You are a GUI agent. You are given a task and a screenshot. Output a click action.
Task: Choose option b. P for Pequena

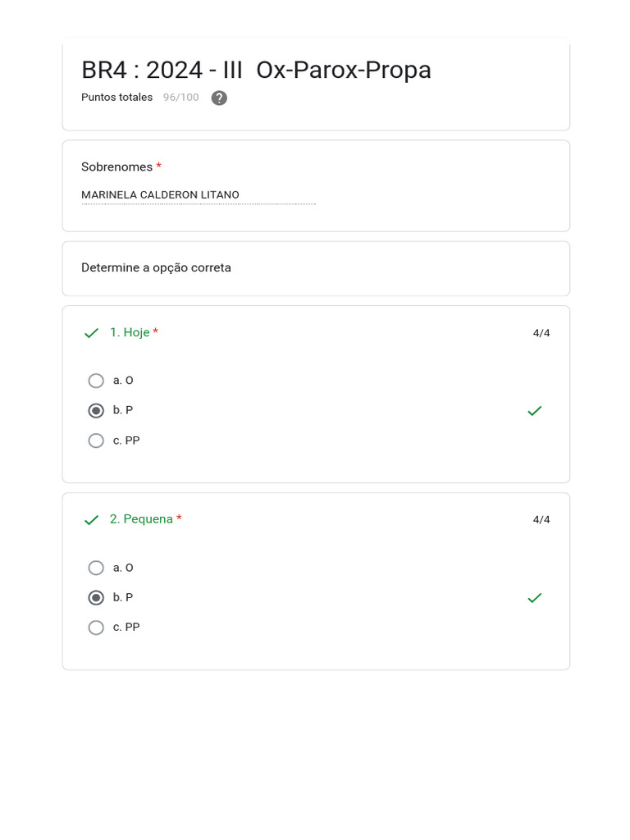point(96,598)
